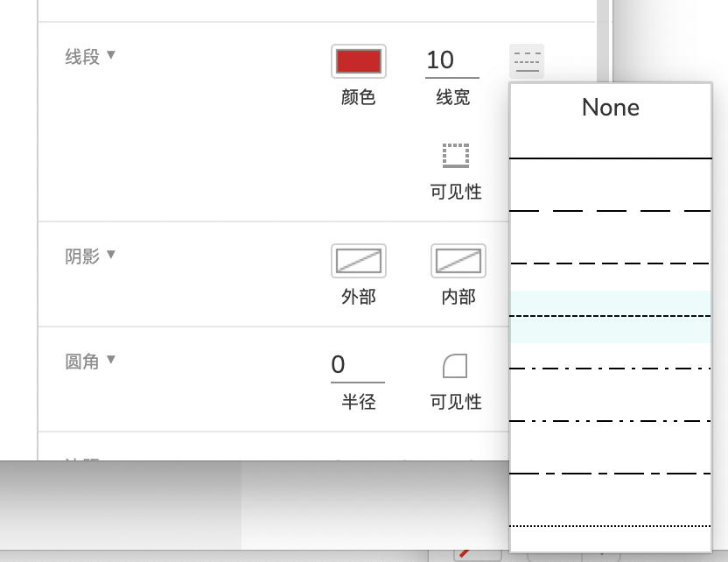728x562 pixels.
Task: Click the corner radius field showing 0
Action: [x=357, y=365]
